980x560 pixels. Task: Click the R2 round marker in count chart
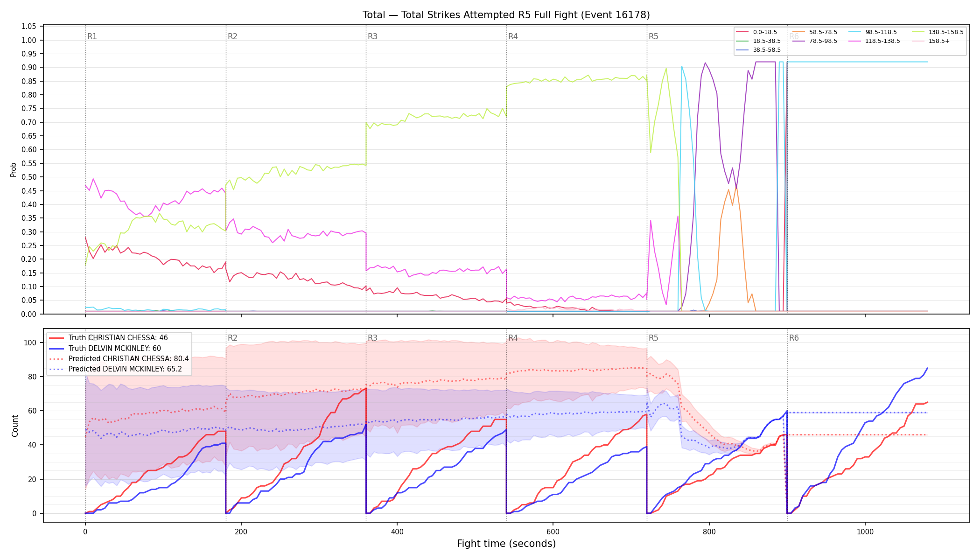pyautogui.click(x=232, y=338)
